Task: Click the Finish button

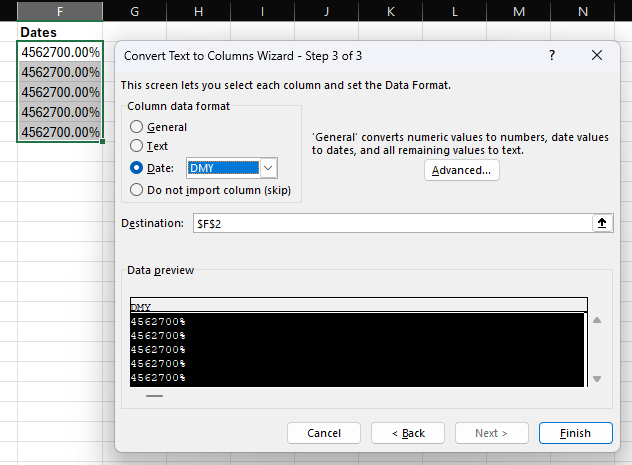Action: tap(576, 433)
